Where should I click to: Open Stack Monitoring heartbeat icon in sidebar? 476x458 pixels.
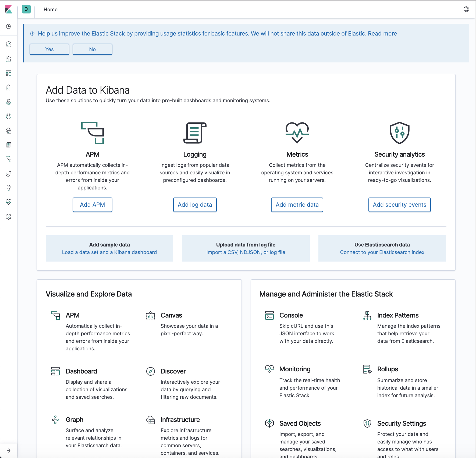(x=9, y=202)
